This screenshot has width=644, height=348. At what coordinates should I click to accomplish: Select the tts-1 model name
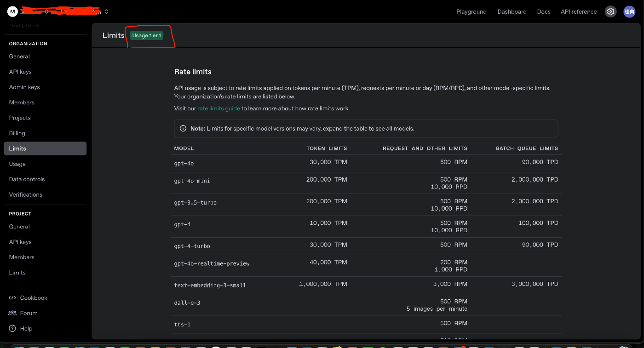(x=182, y=325)
